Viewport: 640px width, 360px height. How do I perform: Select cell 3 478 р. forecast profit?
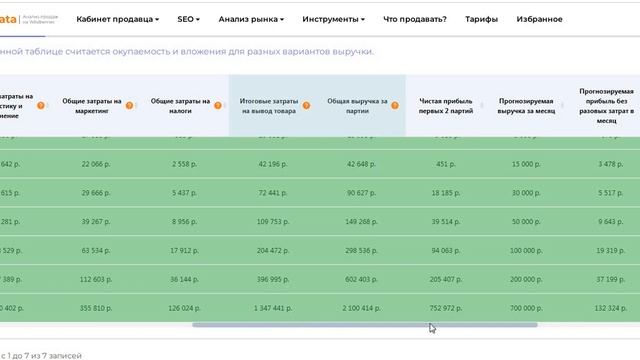611,164
